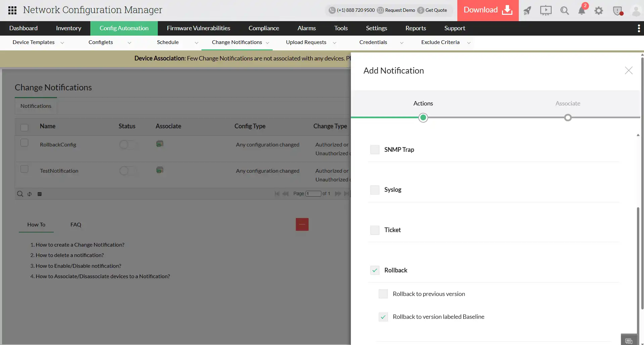
Task: Check the Syslog action option
Action: [374, 189]
